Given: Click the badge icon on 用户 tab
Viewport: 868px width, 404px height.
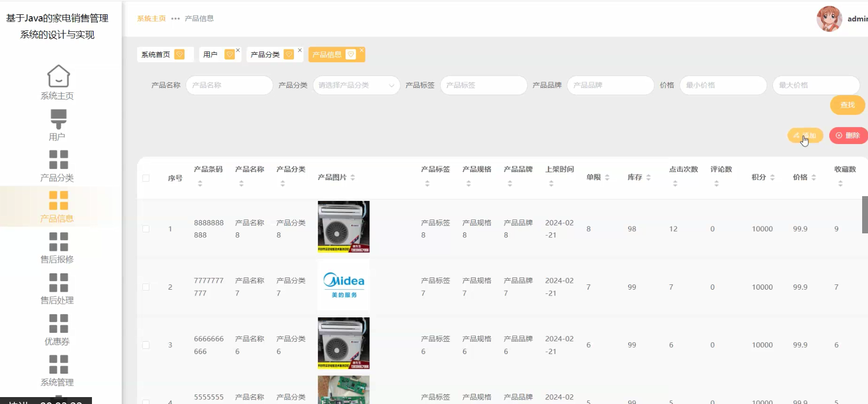Looking at the screenshot, I should coord(230,54).
